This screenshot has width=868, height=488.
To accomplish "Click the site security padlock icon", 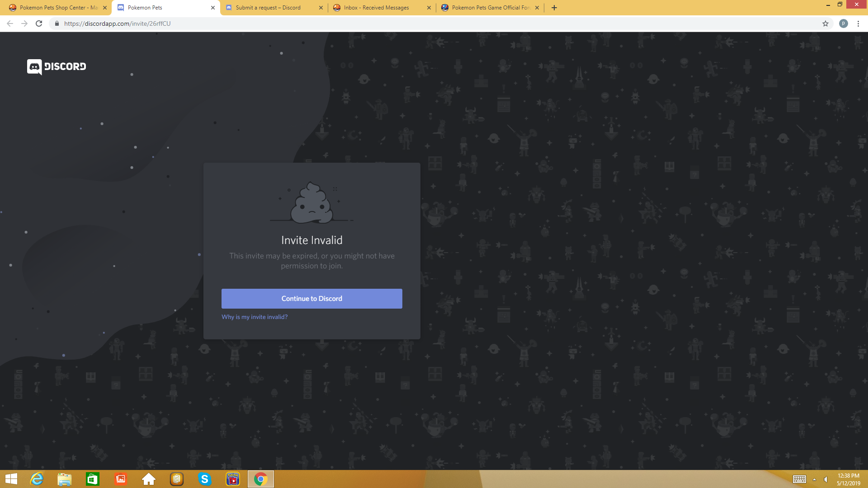I will point(57,23).
